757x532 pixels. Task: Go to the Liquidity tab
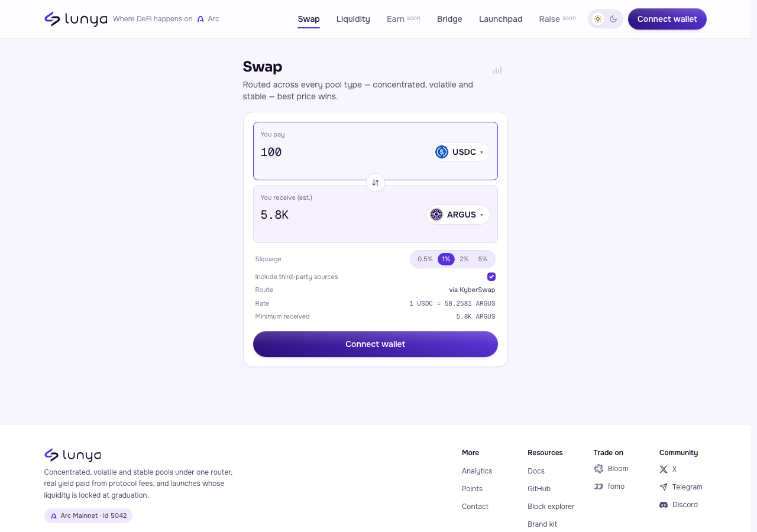[x=353, y=19]
